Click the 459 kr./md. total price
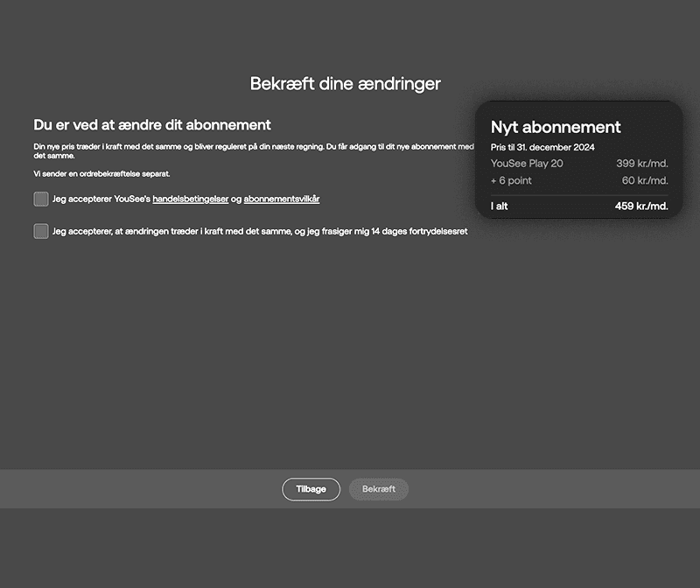Viewport: 700px width, 588px height. click(641, 206)
